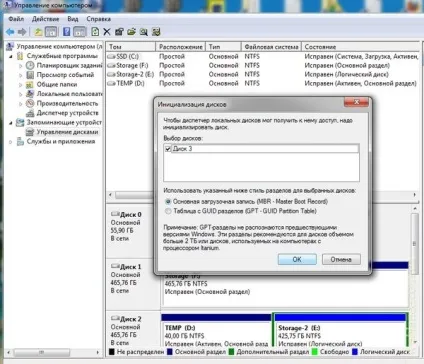Select the Диск 0 disk icon

(x=115, y=214)
